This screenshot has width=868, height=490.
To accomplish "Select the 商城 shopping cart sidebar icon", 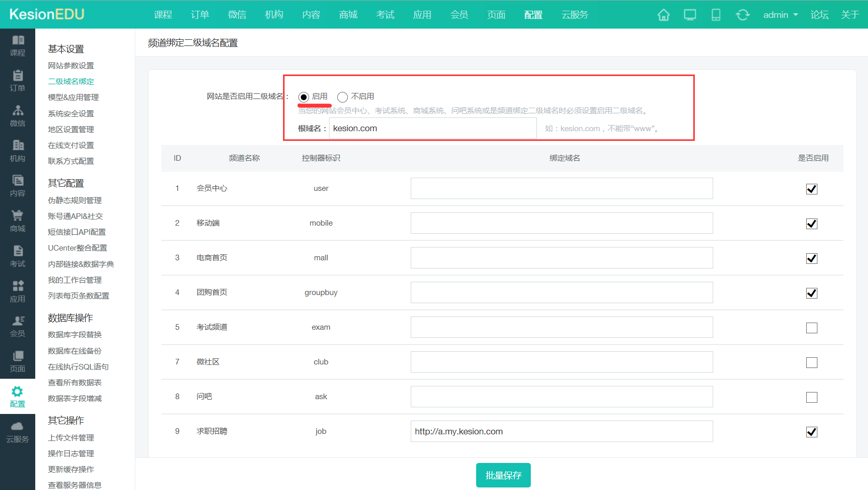I will coord(17,221).
